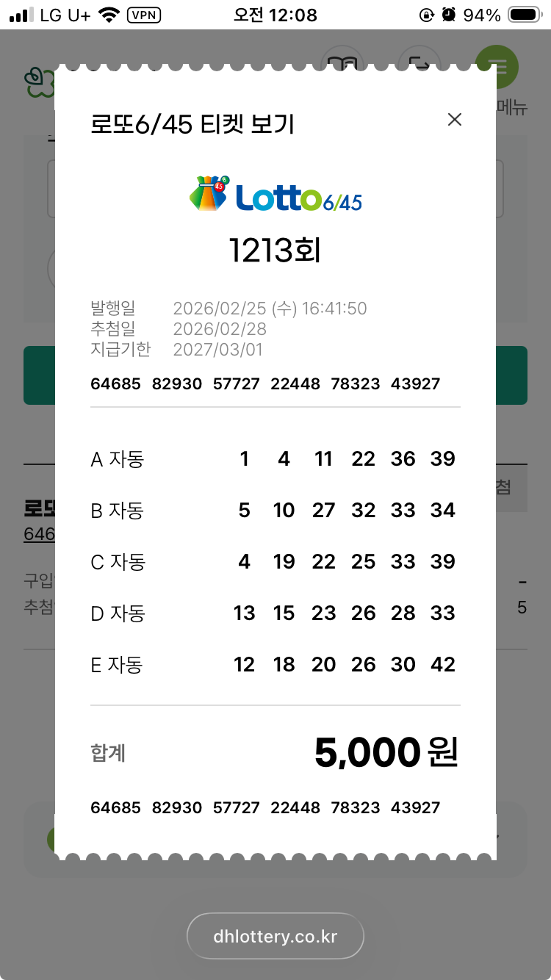The width and height of the screenshot is (551, 980).
Task: Tap the orientation lock status icon
Action: point(426,15)
